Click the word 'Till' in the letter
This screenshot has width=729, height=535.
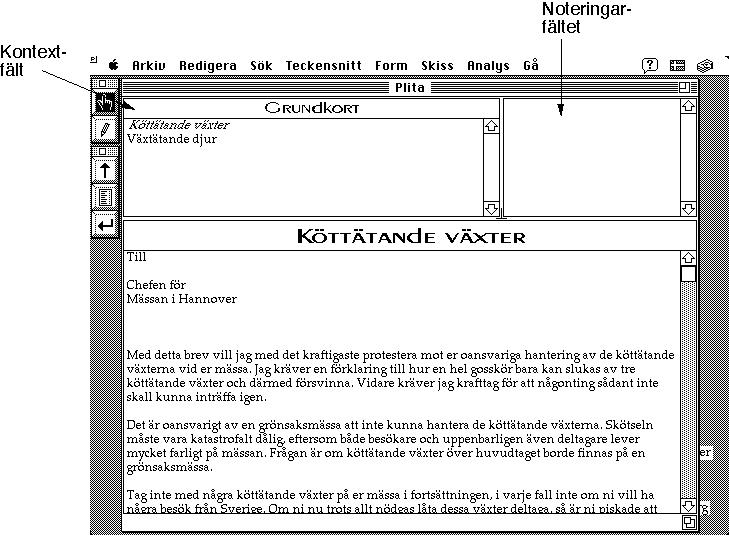click(x=136, y=257)
